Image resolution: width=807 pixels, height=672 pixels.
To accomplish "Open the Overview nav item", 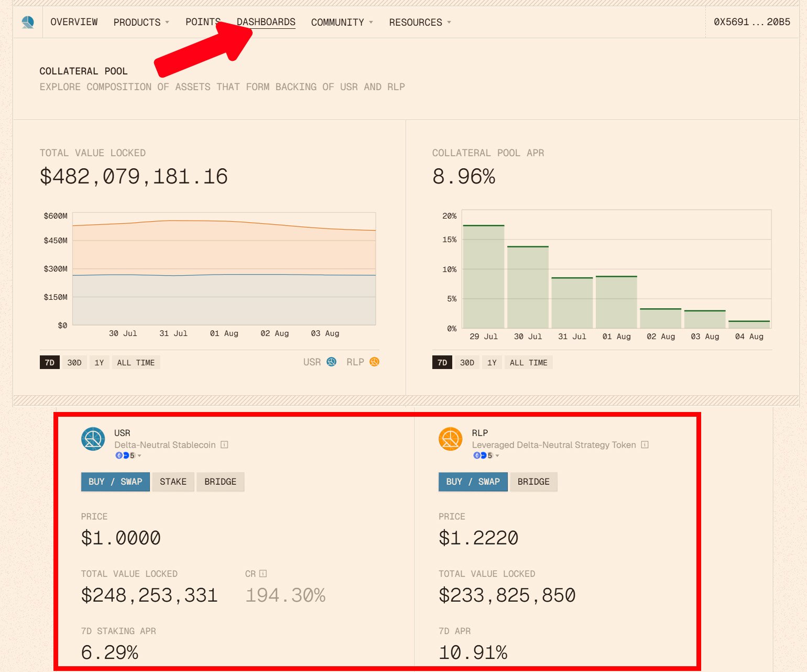I will tap(74, 22).
